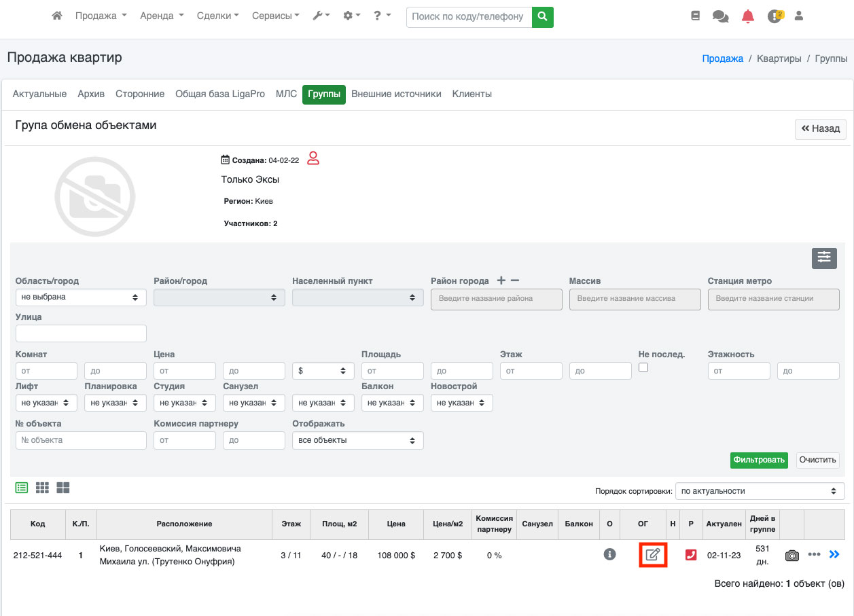Click the info icon in О column
Screen dimensions: 854x616
point(609,555)
